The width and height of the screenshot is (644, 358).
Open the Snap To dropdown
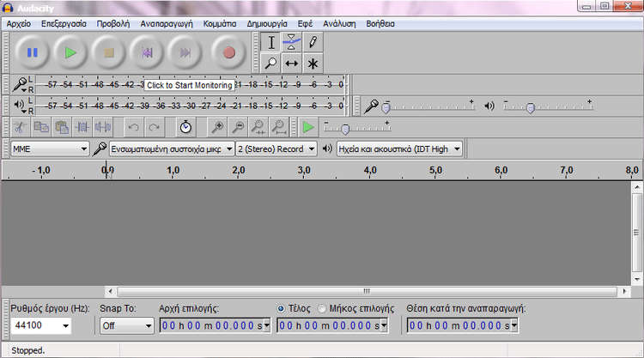[x=127, y=325]
